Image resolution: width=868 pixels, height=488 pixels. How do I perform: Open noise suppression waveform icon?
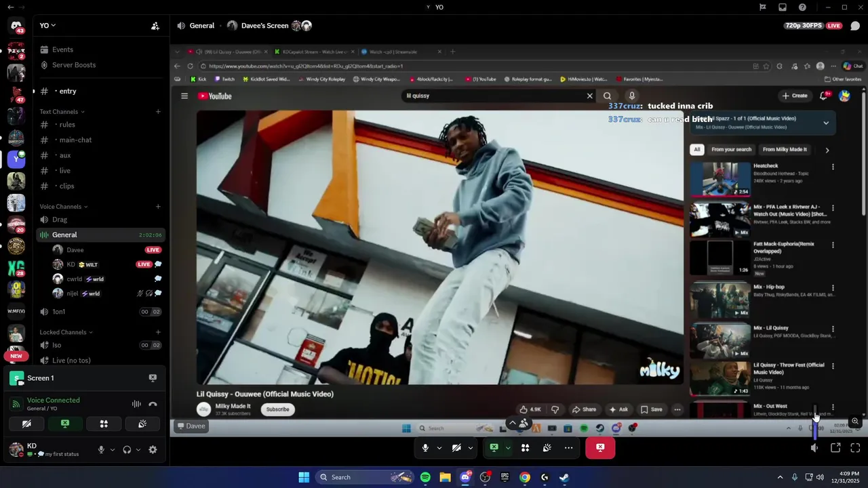(x=136, y=404)
